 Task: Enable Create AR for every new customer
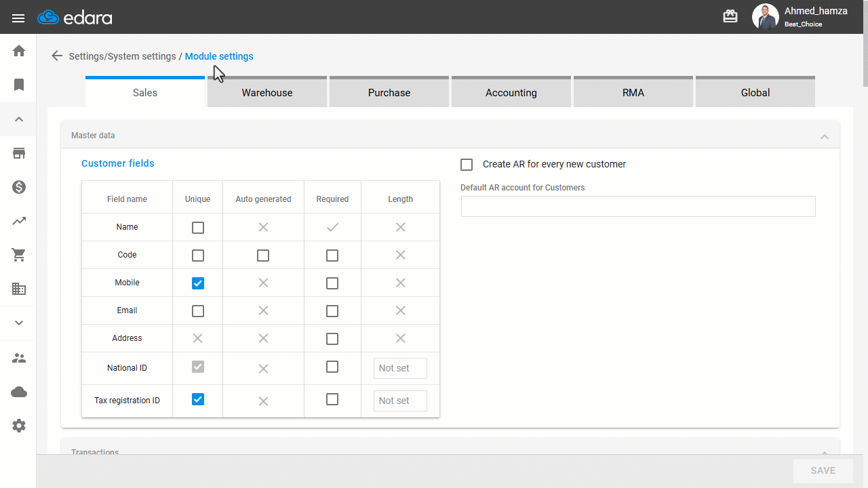click(x=467, y=165)
